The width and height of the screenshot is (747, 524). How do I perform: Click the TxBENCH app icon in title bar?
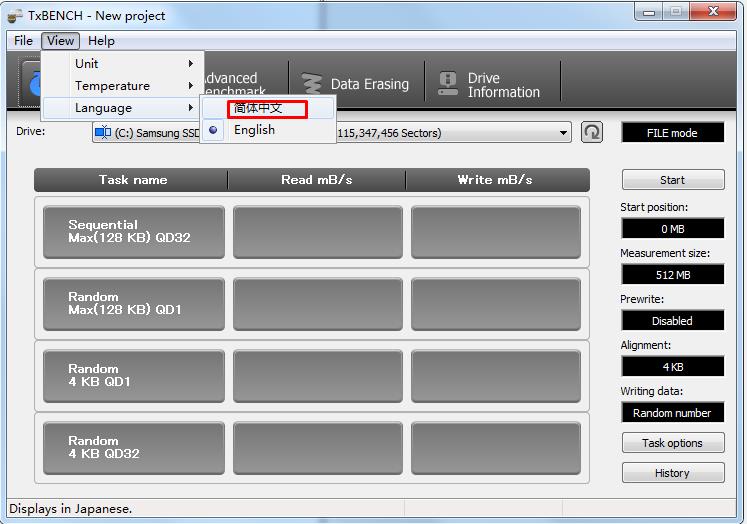(x=15, y=16)
